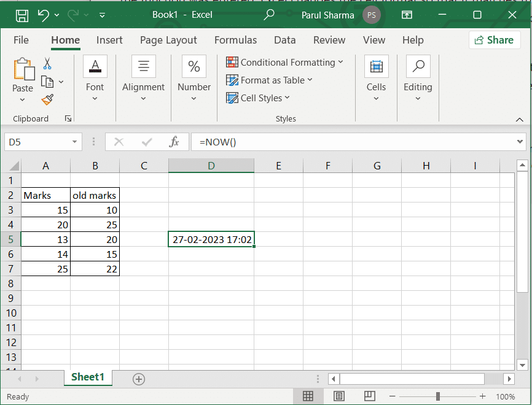
Task: Select the Home ribbon tab
Action: tap(66, 40)
